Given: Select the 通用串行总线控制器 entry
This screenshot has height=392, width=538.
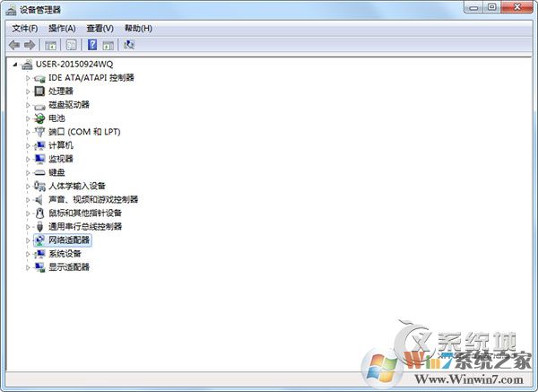Looking at the screenshot, I should click(x=91, y=227).
